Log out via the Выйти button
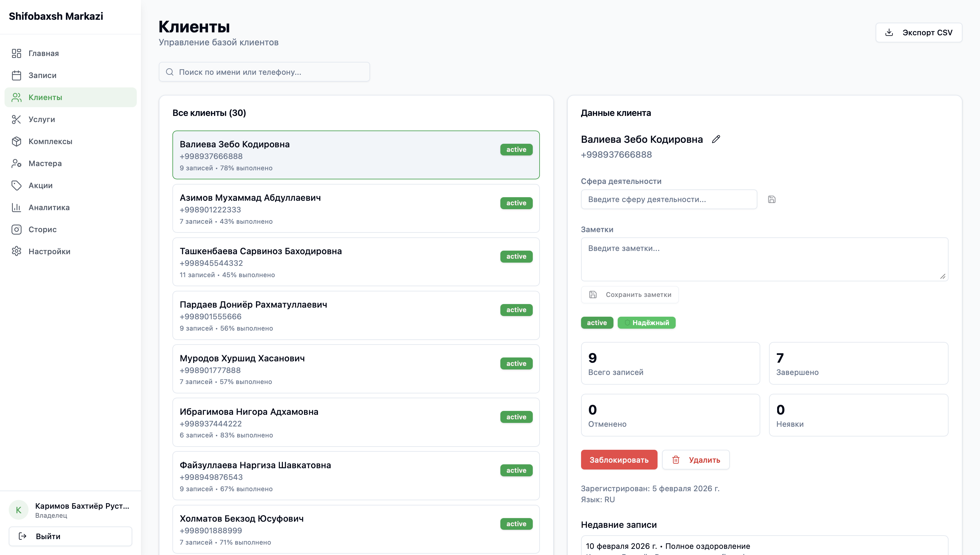This screenshot has height=555, width=980. coord(70,536)
